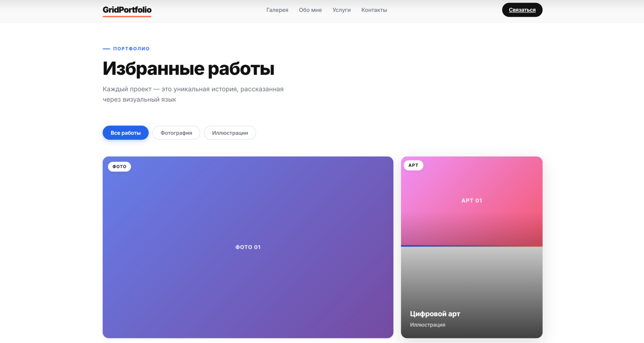This screenshot has height=343, width=644.
Task: Select the Все работы filter
Action: pos(125,133)
